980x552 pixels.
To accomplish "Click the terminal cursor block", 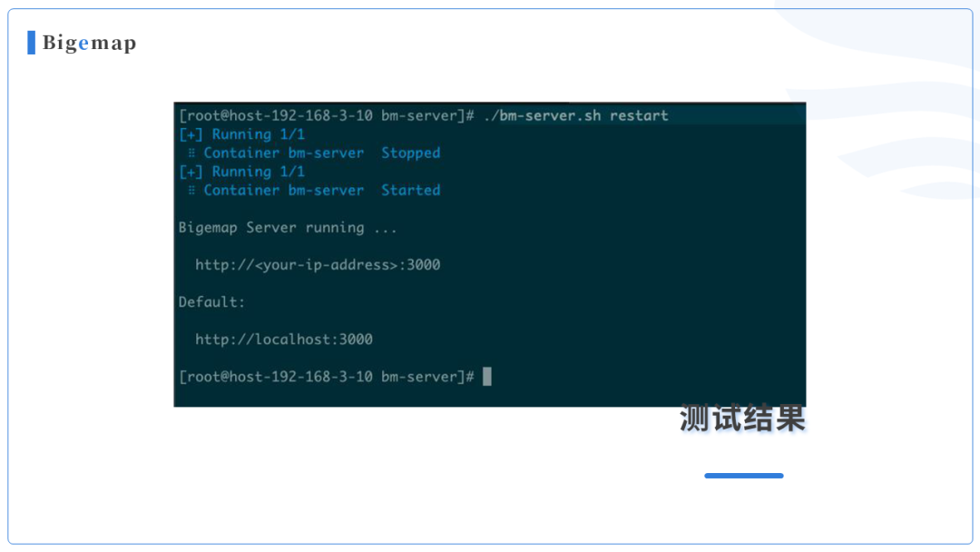I will click(487, 377).
